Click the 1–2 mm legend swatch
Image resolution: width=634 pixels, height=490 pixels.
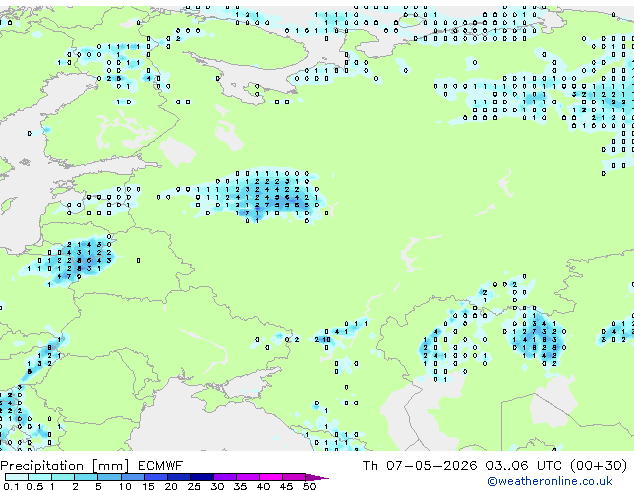[63, 477]
